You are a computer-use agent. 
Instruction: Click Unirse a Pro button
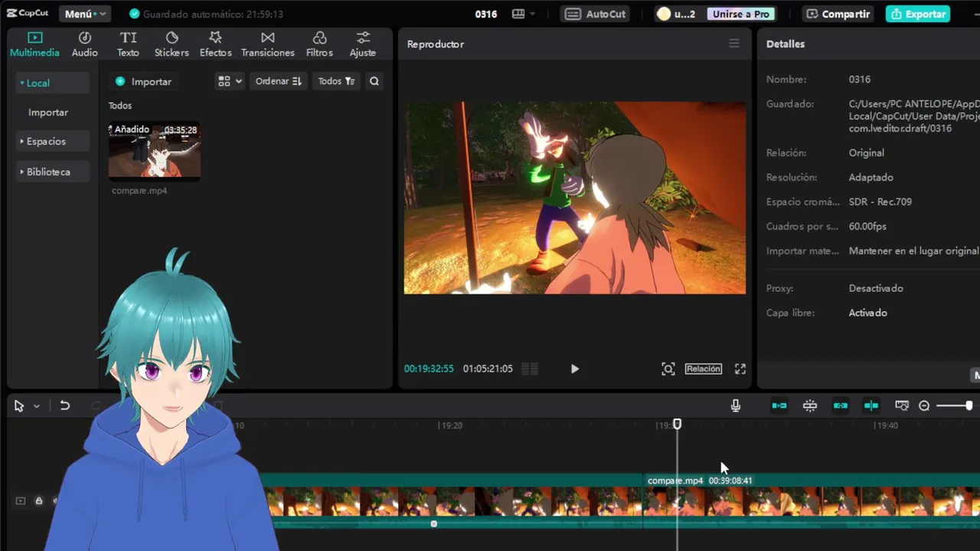click(740, 14)
